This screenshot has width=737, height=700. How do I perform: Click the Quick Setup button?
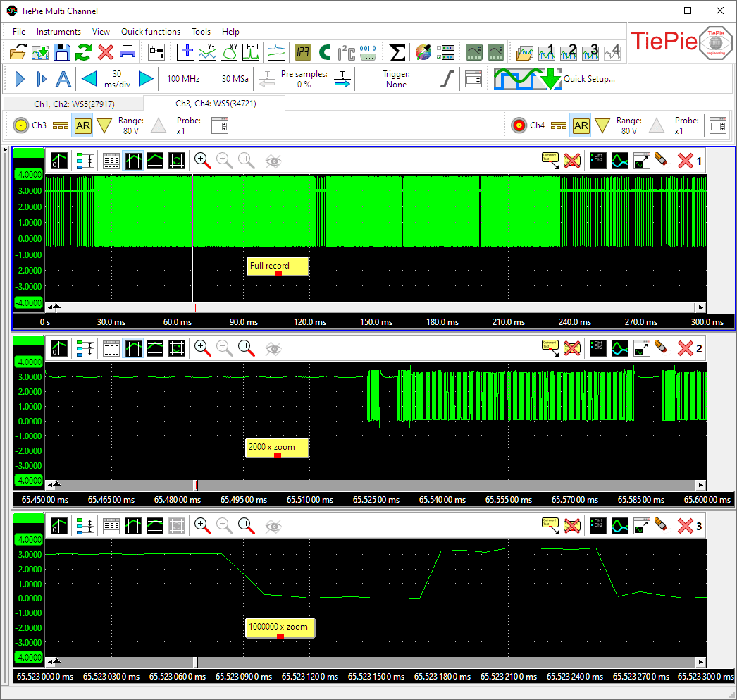(590, 79)
